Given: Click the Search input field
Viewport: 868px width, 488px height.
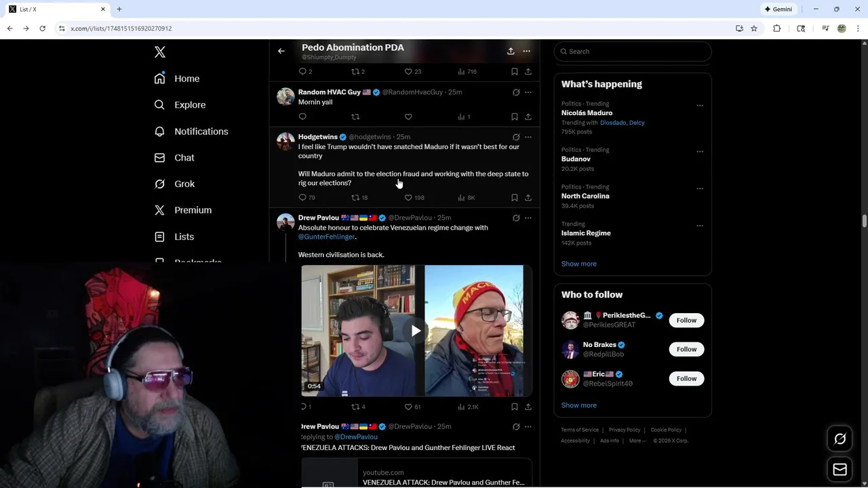Looking at the screenshot, I should pos(633,52).
